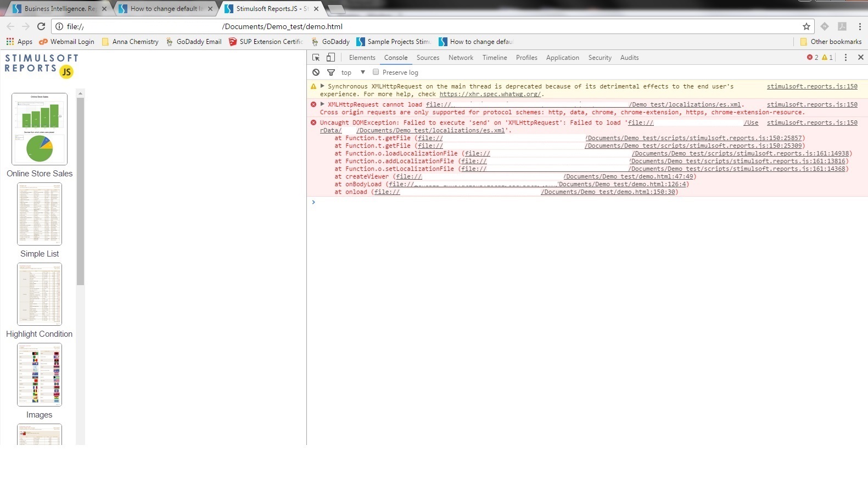The height and width of the screenshot is (495, 868).
Task: Click the report list scroll-up arrow
Action: point(81,93)
